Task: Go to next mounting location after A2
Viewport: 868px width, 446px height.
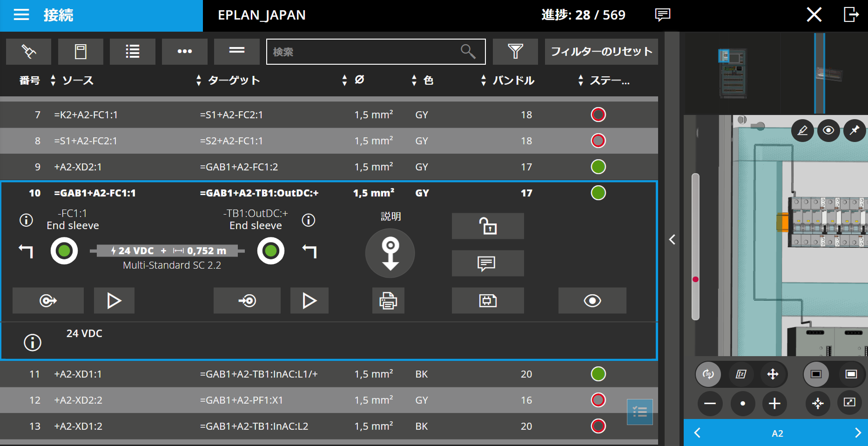Action: click(857, 433)
